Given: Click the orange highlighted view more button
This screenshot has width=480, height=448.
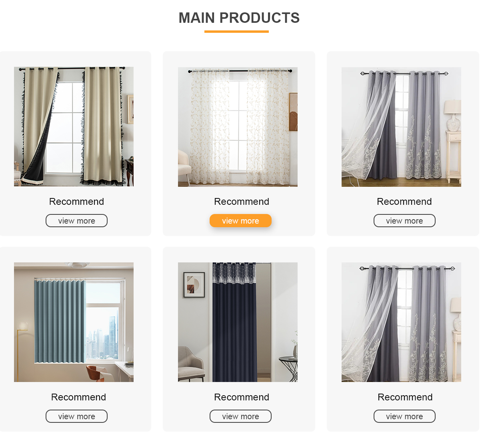Looking at the screenshot, I should click(240, 221).
